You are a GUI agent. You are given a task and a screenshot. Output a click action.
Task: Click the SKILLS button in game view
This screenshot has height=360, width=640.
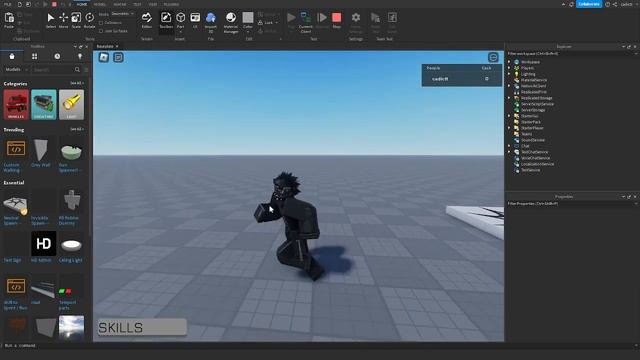pyautogui.click(x=142, y=328)
